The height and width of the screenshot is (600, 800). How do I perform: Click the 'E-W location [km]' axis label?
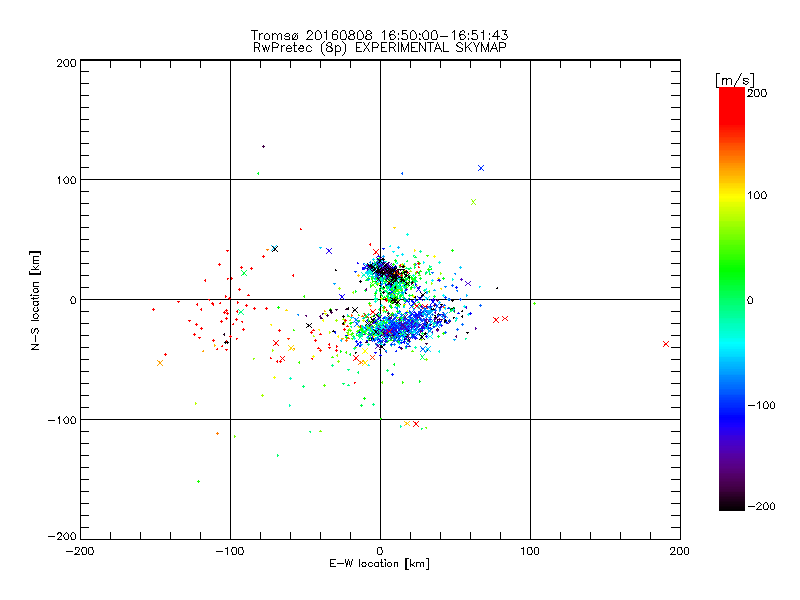point(380,564)
